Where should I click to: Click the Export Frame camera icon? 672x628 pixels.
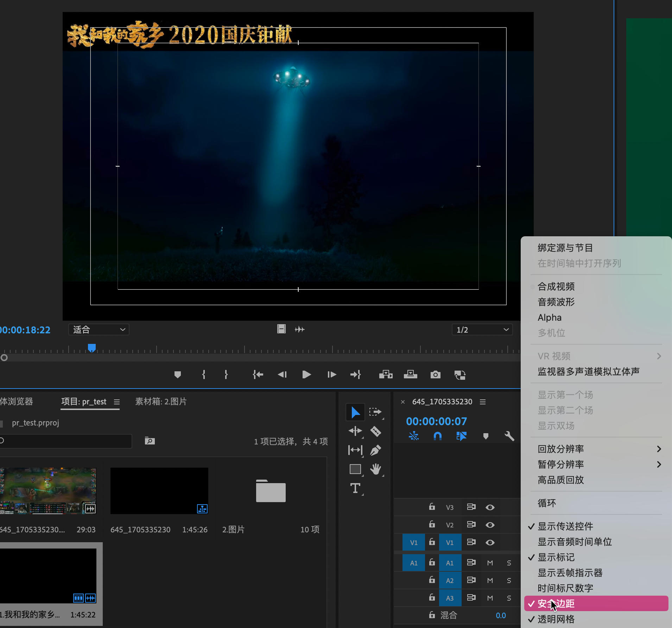pyautogui.click(x=436, y=375)
